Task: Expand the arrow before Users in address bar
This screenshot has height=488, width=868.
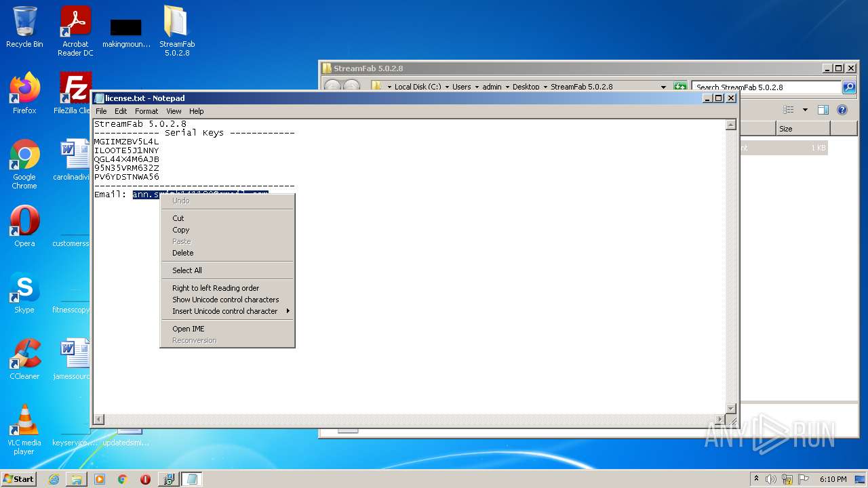Action: 447,87
